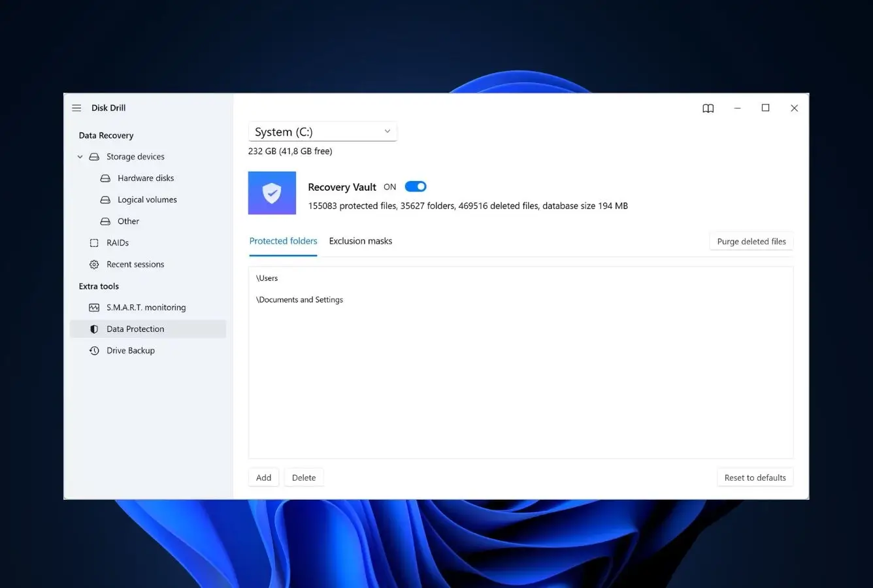Viewport: 873px width, 588px height.
Task: Open the help book icon
Action: click(x=708, y=108)
